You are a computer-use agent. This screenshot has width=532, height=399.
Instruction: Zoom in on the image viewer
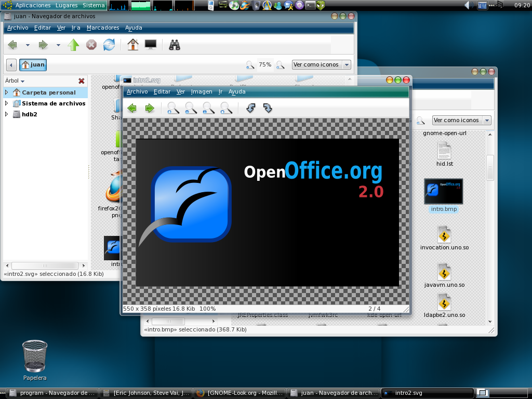click(x=173, y=108)
